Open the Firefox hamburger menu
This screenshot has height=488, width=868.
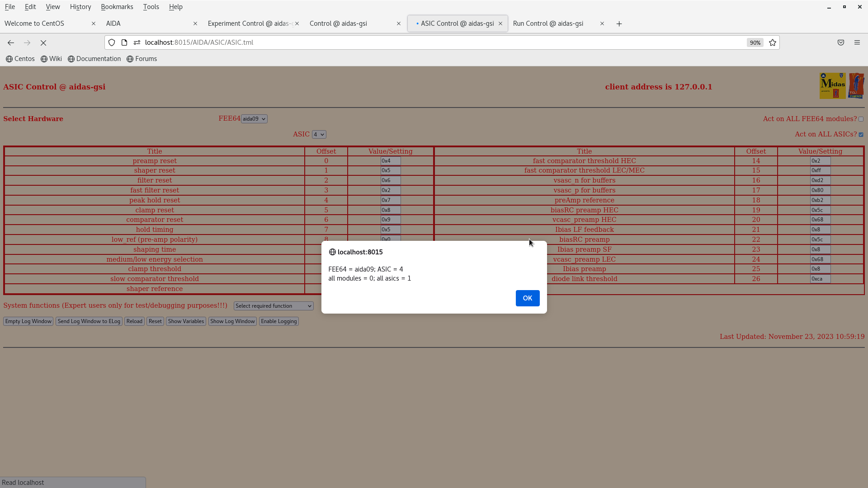(x=857, y=42)
